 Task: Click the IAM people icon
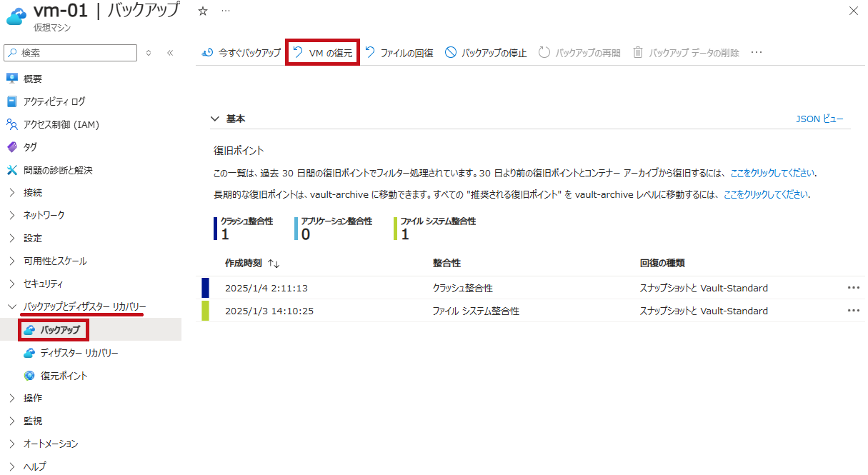(11, 124)
